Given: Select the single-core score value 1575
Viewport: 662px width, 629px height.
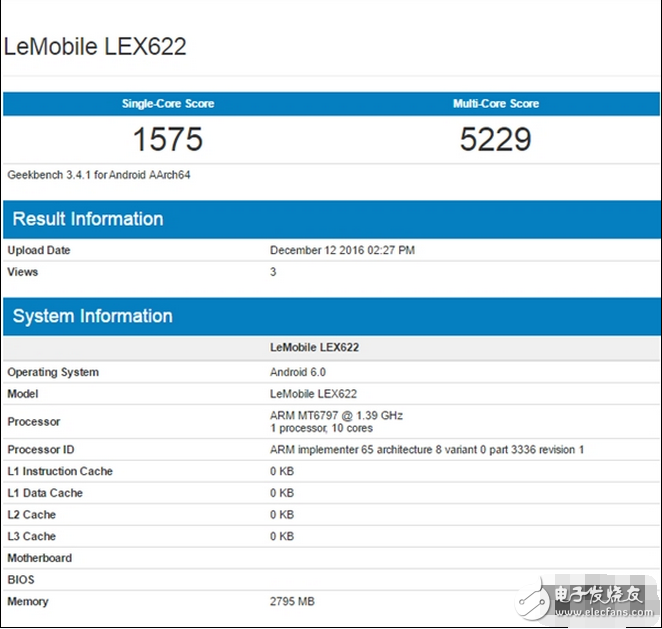Looking at the screenshot, I should tap(167, 139).
